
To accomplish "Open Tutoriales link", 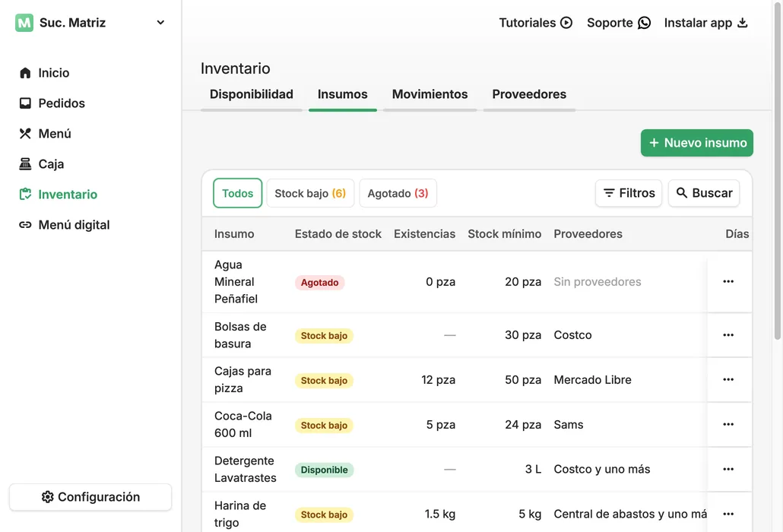I will (x=535, y=23).
